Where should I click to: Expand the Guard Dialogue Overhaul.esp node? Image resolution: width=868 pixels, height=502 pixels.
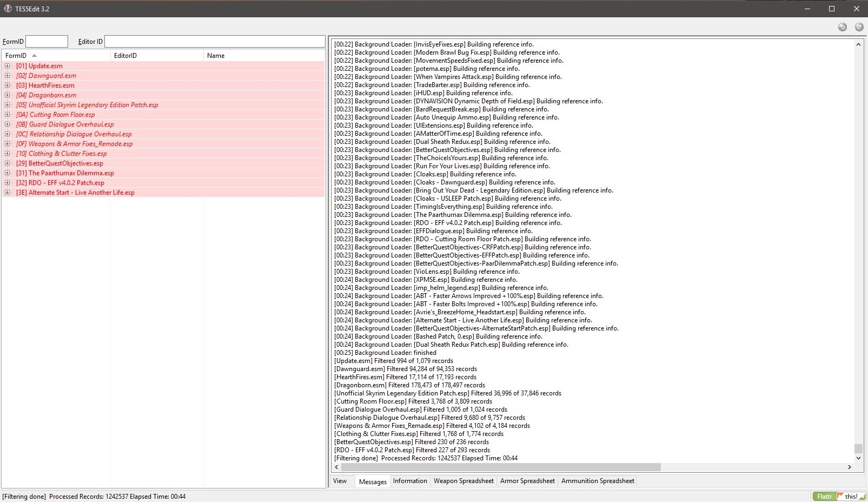coord(8,124)
